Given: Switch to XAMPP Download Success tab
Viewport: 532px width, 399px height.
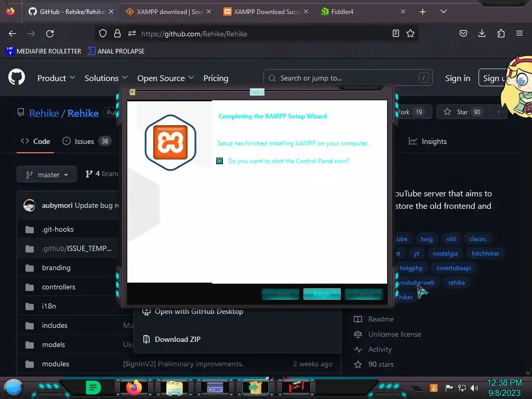Looking at the screenshot, I should point(267,11).
